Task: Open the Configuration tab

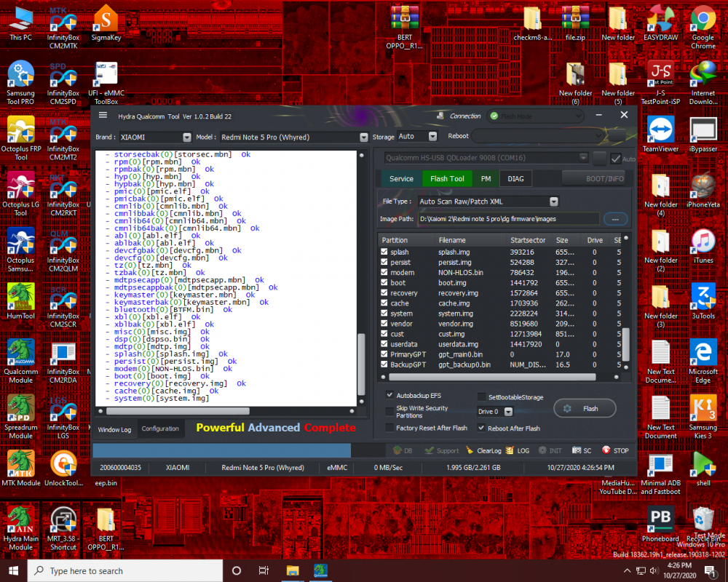Action: (160, 428)
